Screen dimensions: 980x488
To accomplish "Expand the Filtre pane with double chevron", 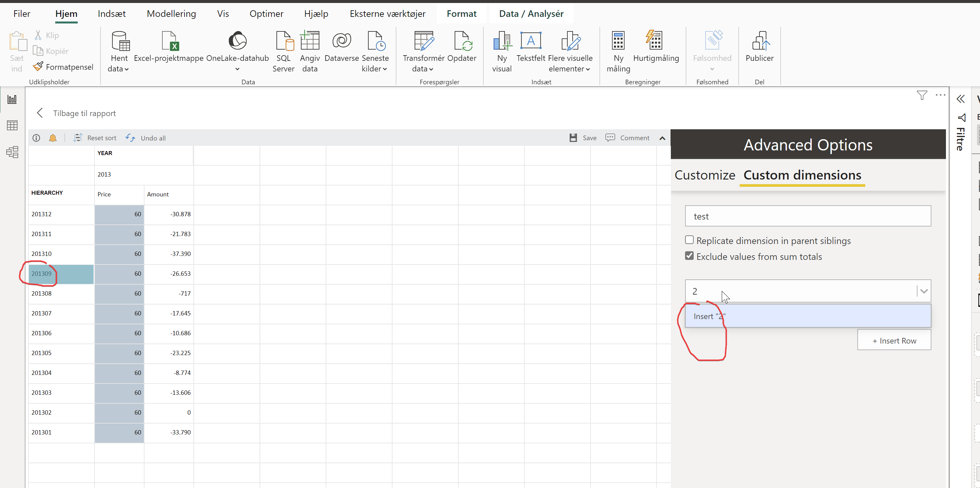I will point(960,99).
